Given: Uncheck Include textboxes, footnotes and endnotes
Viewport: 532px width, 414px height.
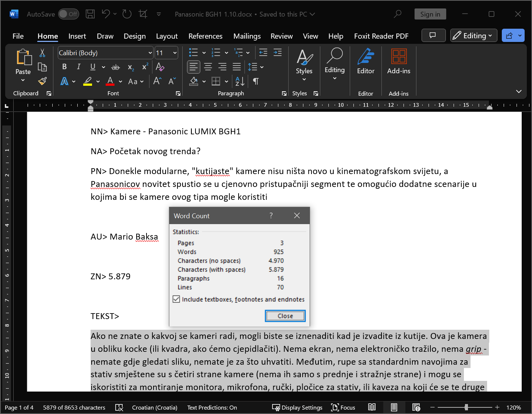Looking at the screenshot, I should (x=176, y=299).
